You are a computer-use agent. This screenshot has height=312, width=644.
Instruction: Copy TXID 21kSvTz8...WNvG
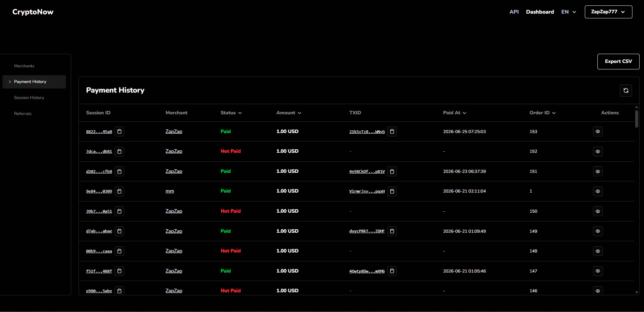(392, 132)
